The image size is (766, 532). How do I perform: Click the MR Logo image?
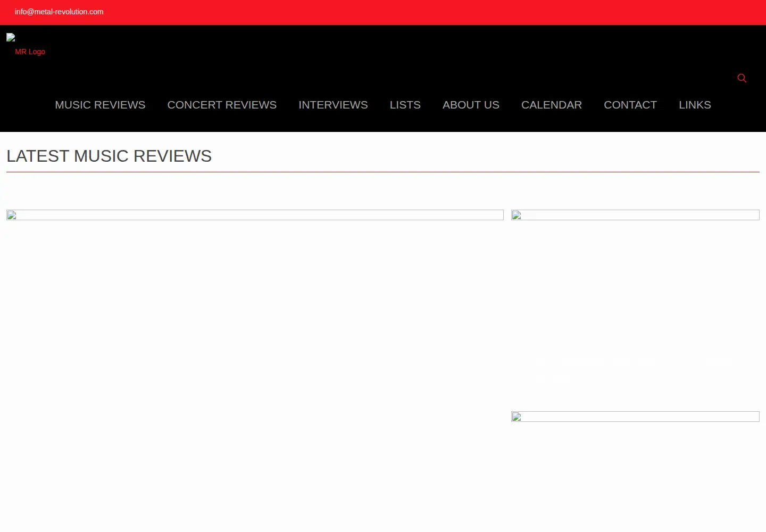[26, 45]
